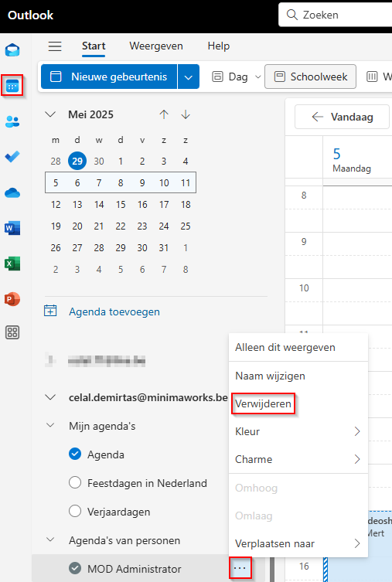The width and height of the screenshot is (392, 582).
Task: Open the More apps grid icon
Action: (x=12, y=332)
